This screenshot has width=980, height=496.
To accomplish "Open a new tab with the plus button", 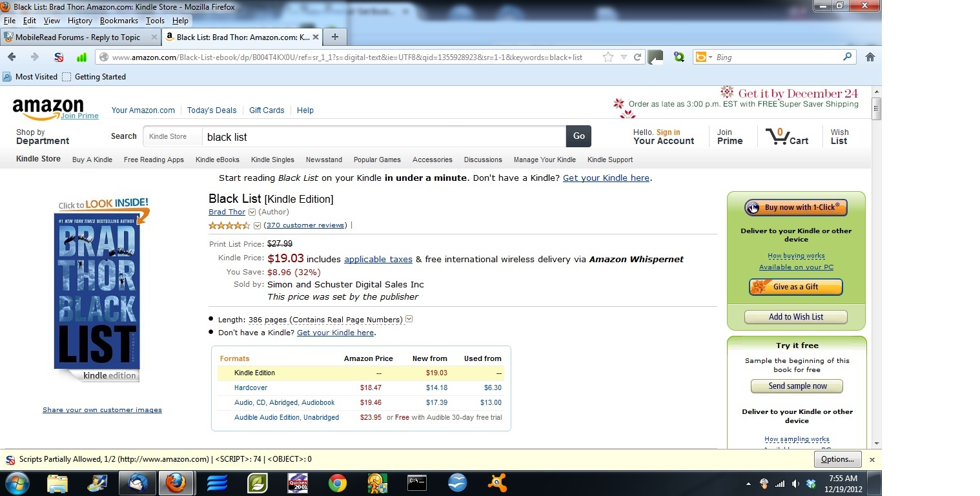I will tap(335, 37).
